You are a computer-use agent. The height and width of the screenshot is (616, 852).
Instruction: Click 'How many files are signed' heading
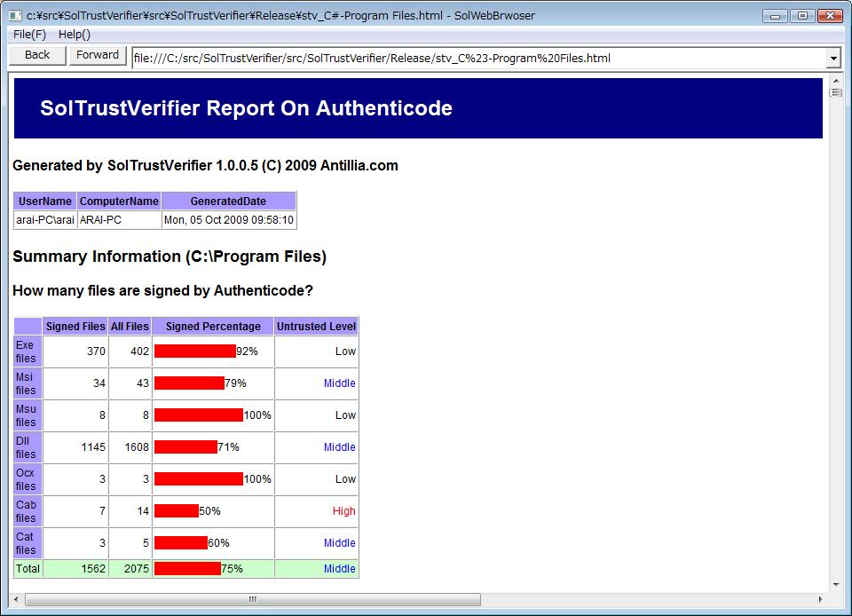[163, 290]
